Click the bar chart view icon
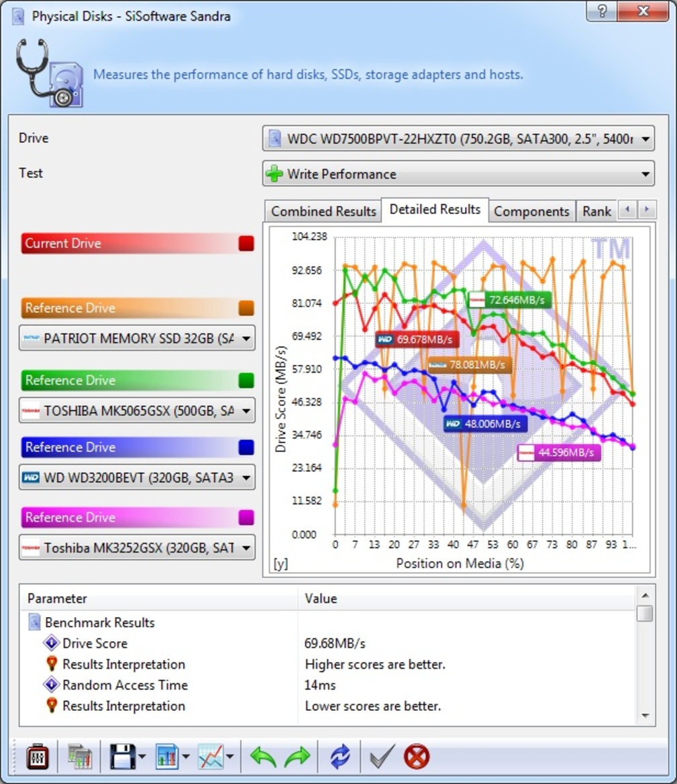Image resolution: width=677 pixels, height=784 pixels. click(x=166, y=757)
